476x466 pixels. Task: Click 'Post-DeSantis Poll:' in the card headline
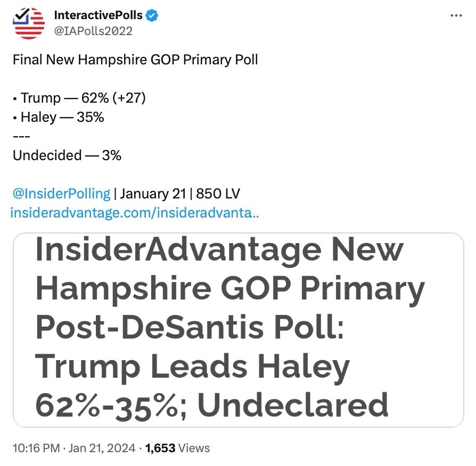(190, 327)
